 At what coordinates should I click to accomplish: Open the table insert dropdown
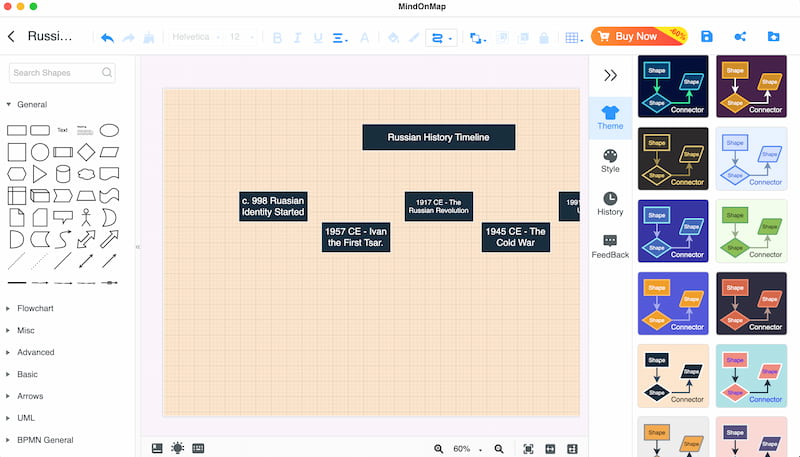574,37
